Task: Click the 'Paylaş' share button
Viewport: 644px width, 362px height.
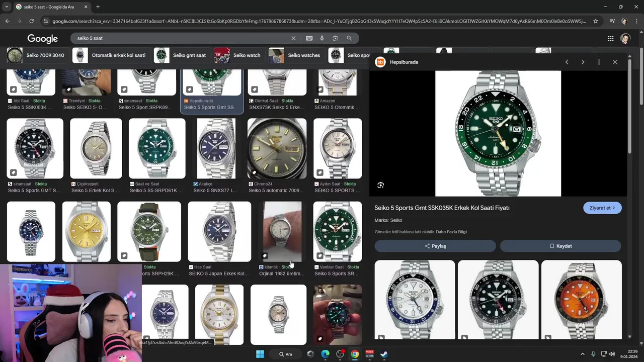Action: (435, 246)
